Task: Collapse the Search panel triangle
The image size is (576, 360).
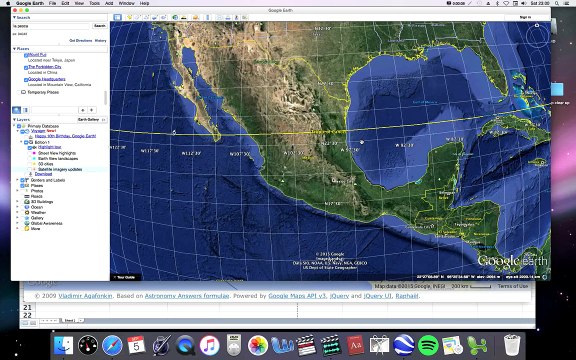Action: click(x=14, y=17)
